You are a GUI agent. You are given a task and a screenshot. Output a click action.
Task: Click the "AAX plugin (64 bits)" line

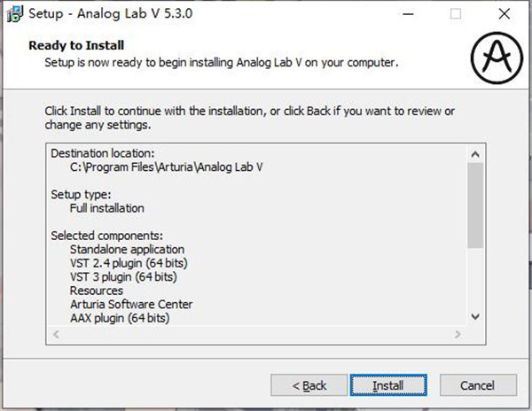(120, 318)
